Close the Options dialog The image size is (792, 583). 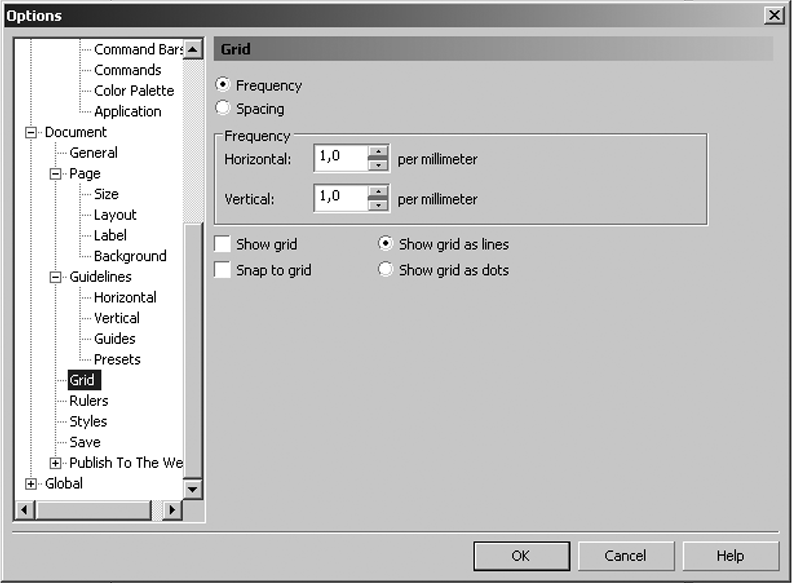(774, 15)
